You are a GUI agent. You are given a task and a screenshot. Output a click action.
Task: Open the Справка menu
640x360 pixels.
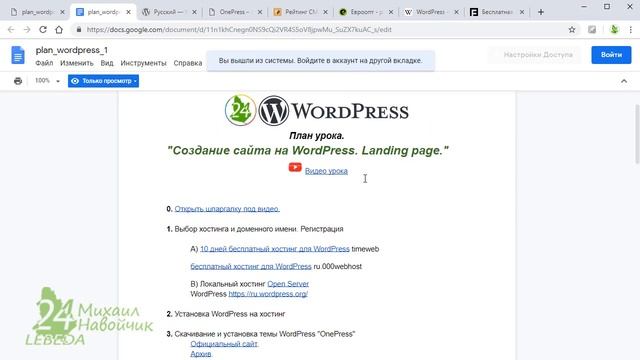point(188,63)
